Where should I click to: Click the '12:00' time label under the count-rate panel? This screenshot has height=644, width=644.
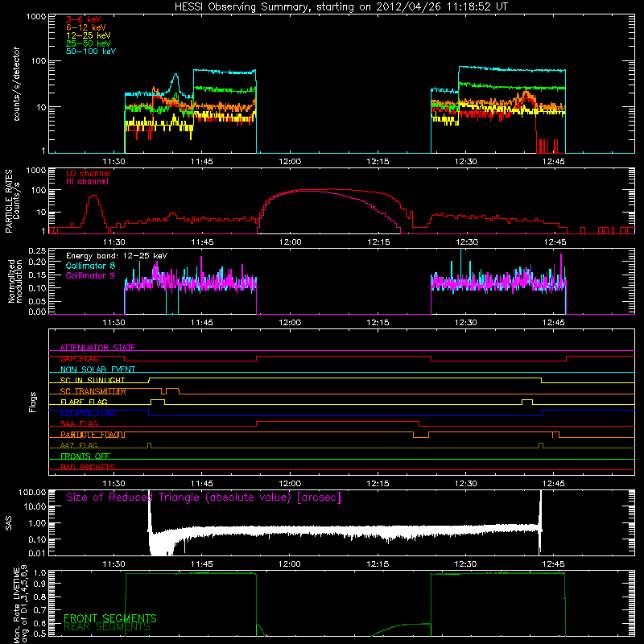click(290, 162)
